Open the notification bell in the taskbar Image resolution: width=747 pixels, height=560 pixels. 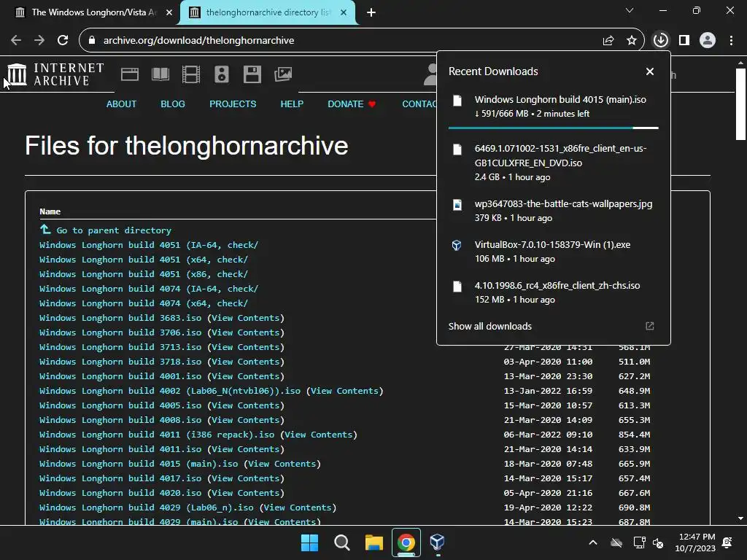(727, 542)
